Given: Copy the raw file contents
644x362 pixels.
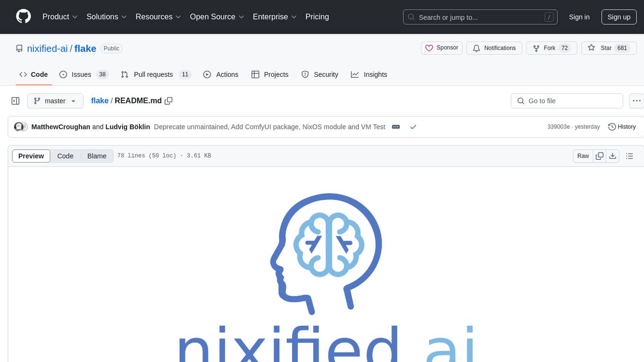Looking at the screenshot, I should 600,156.
